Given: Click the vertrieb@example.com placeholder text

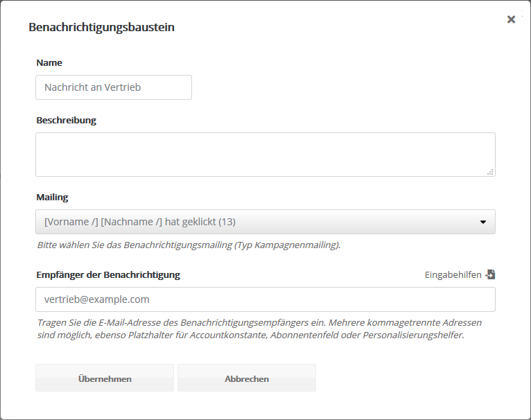Looking at the screenshot, I should click(97, 299).
